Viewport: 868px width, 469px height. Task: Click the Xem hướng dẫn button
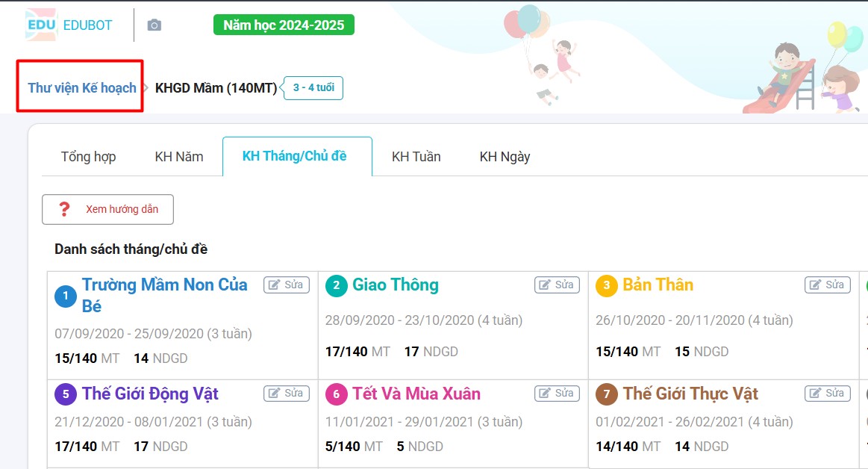pyautogui.click(x=107, y=209)
